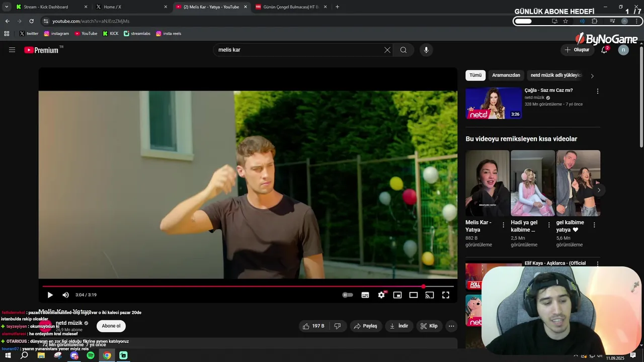This screenshot has width=644, height=362.
Task: Open the Chrome apps grid shortcut
Action: [7, 34]
